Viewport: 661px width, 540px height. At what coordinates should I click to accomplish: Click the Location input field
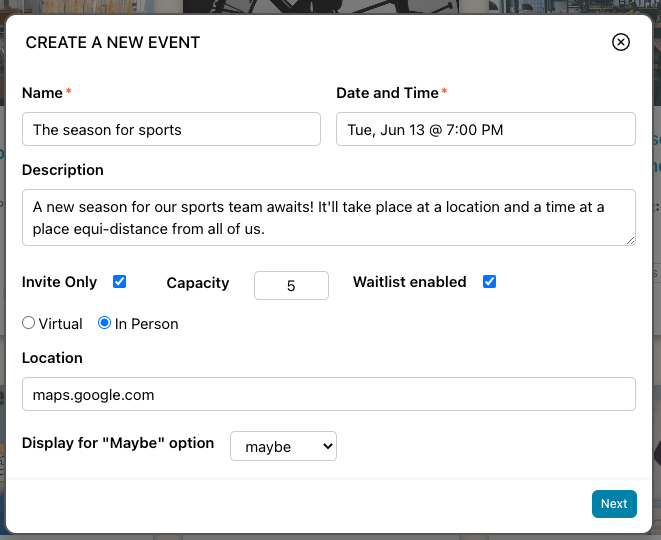coord(328,394)
